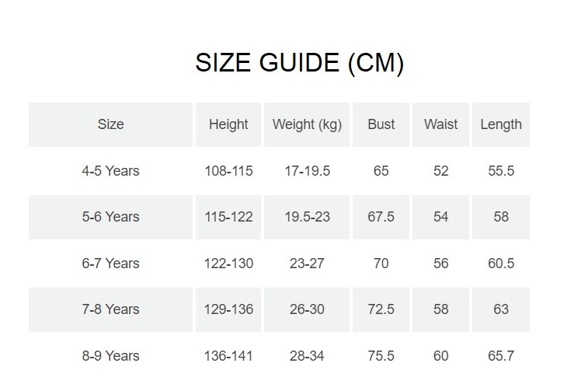
Task: Click the Height column header
Action: [x=228, y=124]
